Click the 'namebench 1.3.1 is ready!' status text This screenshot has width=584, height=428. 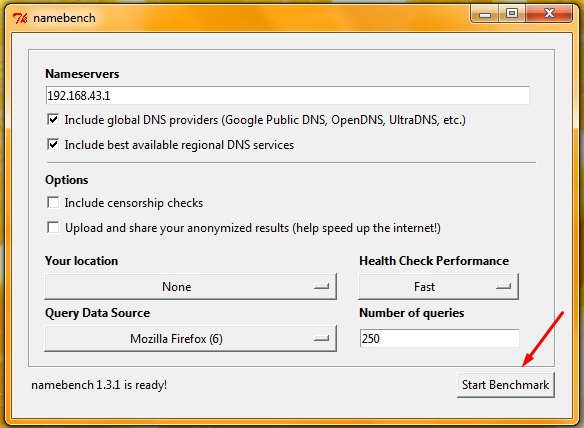(99, 385)
